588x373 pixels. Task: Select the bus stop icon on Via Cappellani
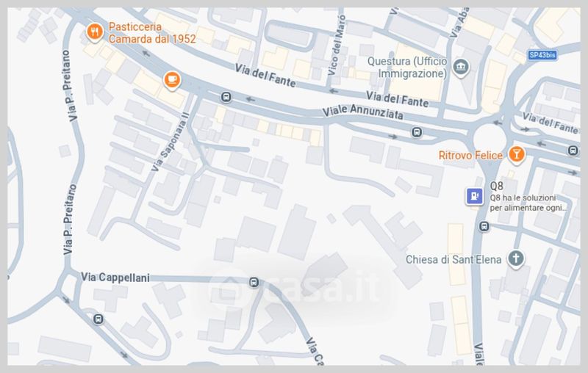[x=254, y=282]
